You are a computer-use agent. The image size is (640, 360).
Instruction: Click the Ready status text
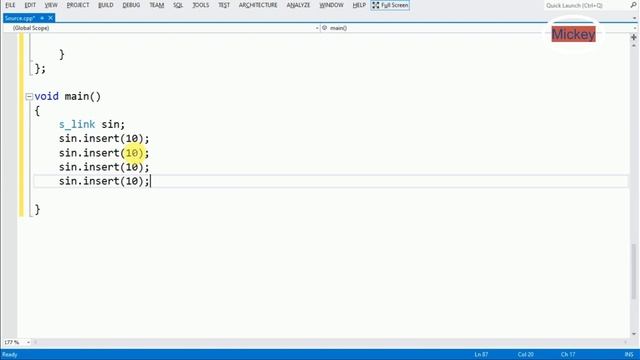point(10,354)
